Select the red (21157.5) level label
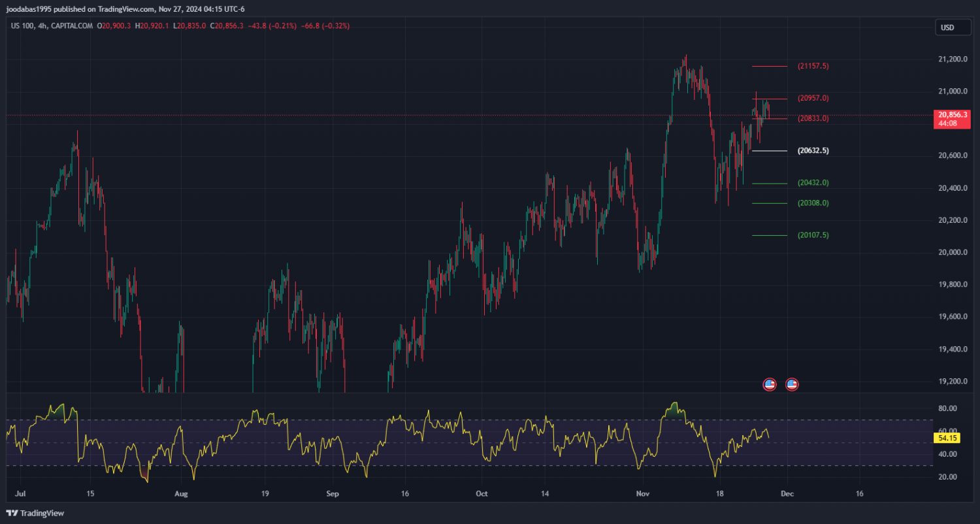 [813, 66]
